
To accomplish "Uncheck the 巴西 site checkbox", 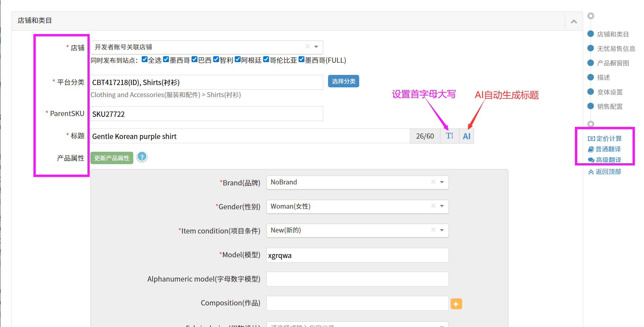I will 194,59.
